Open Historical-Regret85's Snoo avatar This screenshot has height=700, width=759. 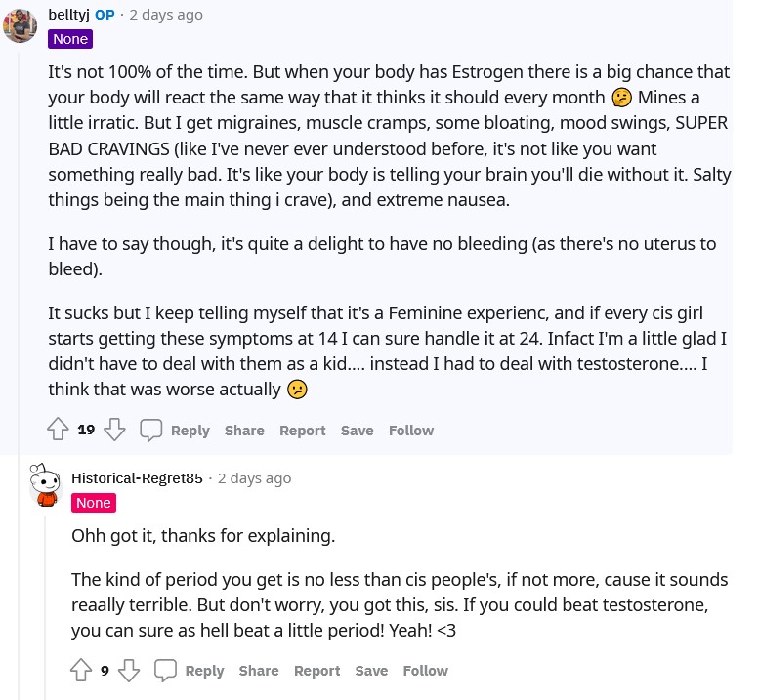(45, 484)
